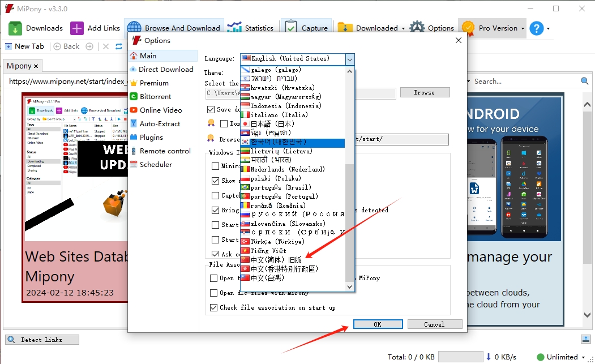Open the Downloads panel icon
The height and width of the screenshot is (364, 595).
pyautogui.click(x=15, y=27)
